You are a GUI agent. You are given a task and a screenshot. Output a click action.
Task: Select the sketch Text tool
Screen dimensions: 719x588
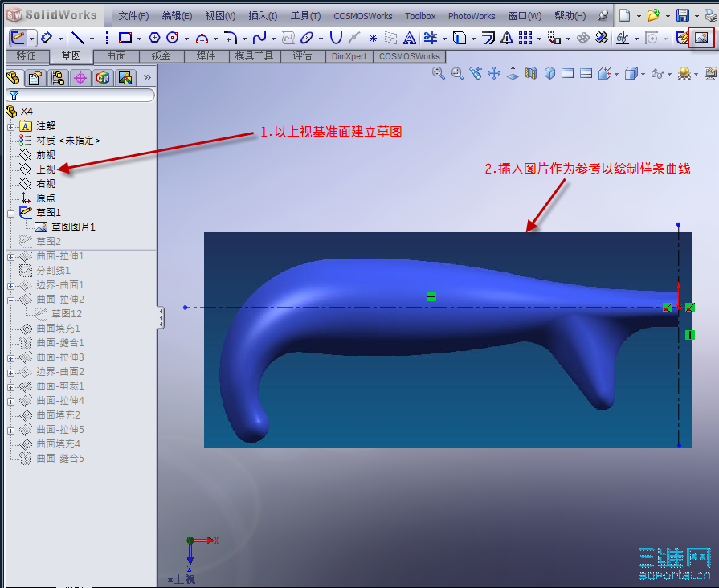coord(409,38)
